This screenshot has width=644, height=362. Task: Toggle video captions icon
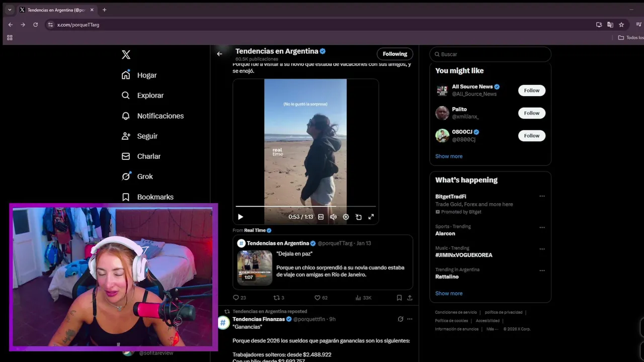pyautogui.click(x=320, y=217)
